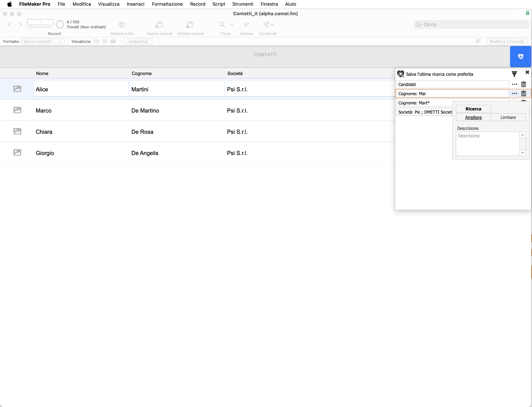This screenshot has width=532, height=407.
Task: Click Alice Martini's photo placeholder
Action: click(17, 89)
